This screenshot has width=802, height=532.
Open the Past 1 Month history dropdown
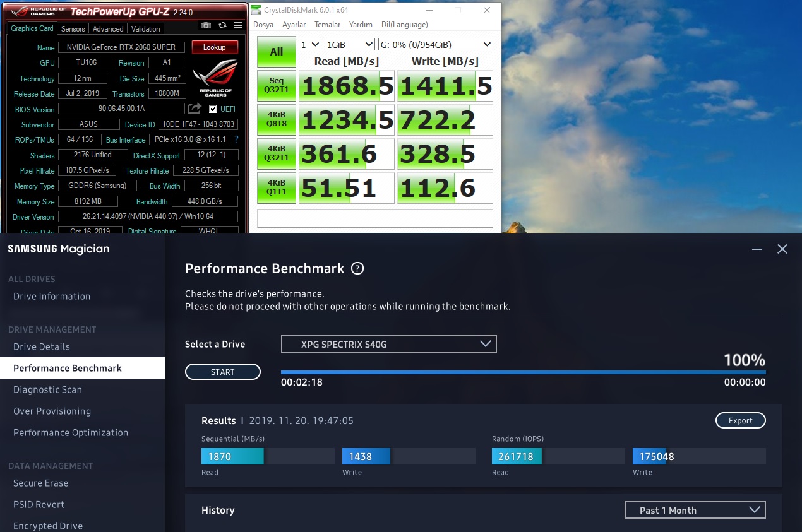[x=695, y=510]
